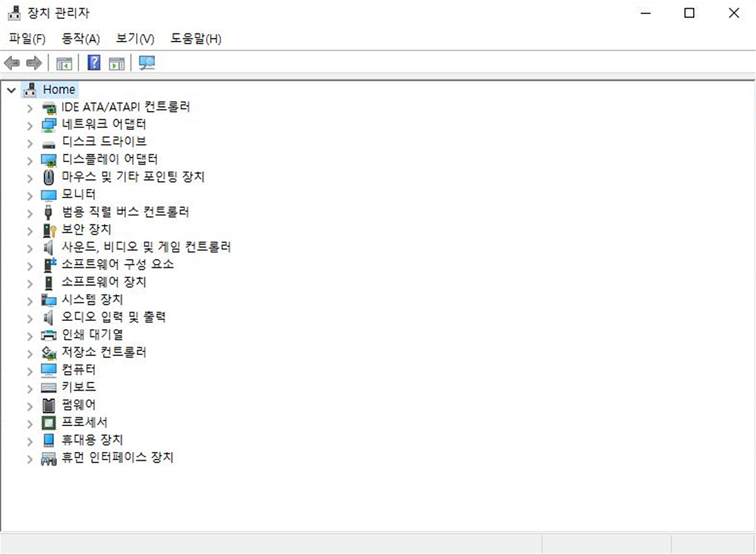Click the 휴대용 장치 icon
The image size is (756, 554).
tap(49, 440)
